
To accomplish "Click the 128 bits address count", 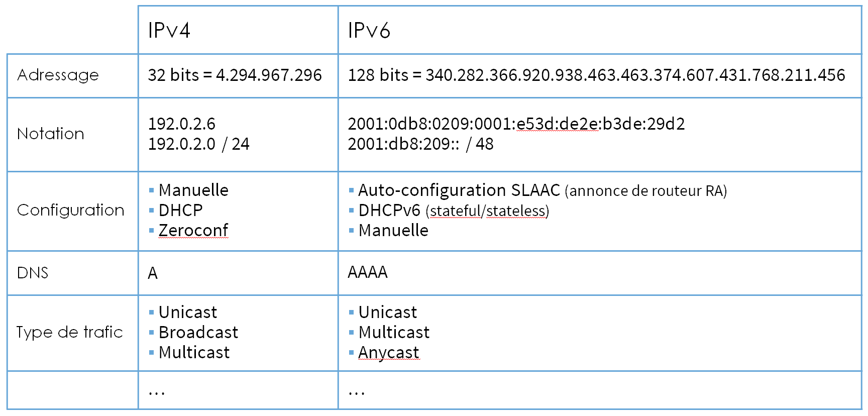I will [x=596, y=75].
